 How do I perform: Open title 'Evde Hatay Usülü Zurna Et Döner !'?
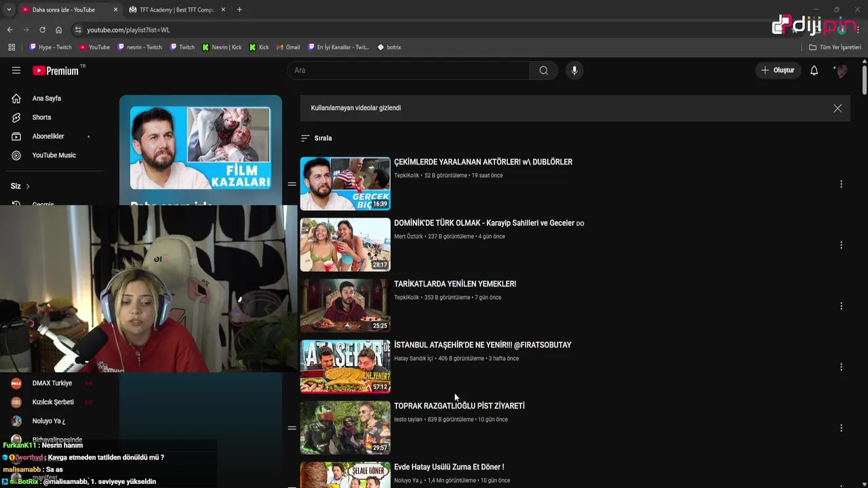[x=449, y=467]
